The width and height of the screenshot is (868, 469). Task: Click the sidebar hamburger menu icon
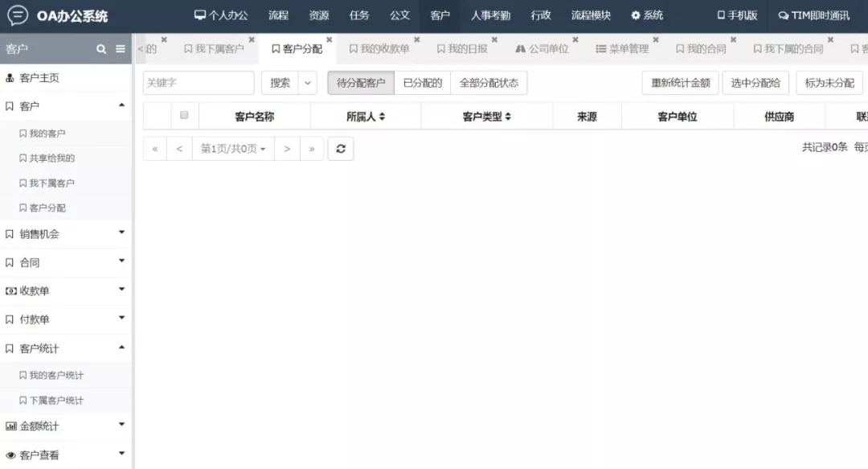click(x=121, y=49)
